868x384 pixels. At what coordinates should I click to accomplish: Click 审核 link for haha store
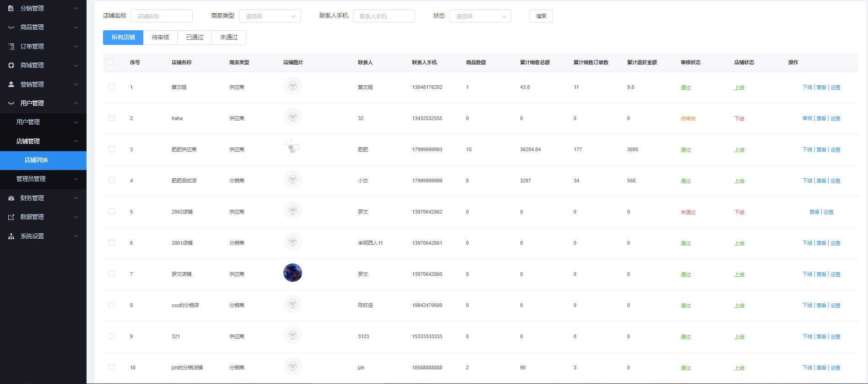pyautogui.click(x=807, y=118)
